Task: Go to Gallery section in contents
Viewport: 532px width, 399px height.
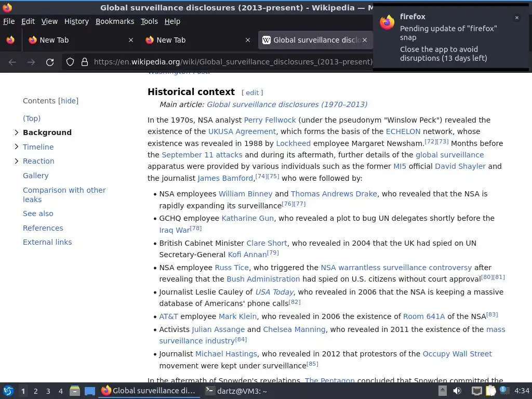Action: click(36, 176)
